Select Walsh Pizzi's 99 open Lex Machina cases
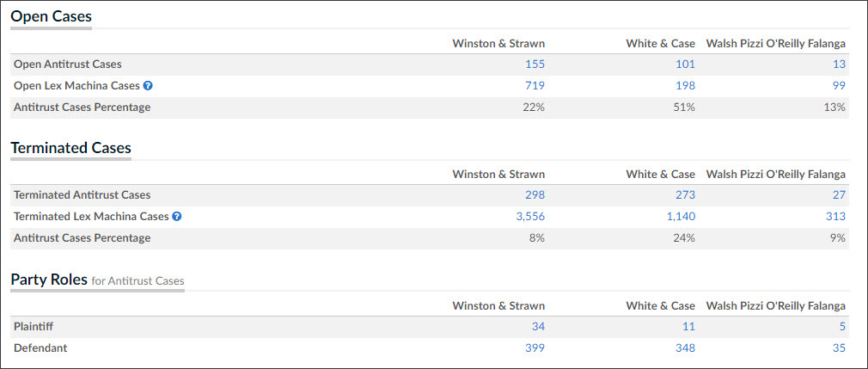Image resolution: width=868 pixels, height=369 pixels. 840,86
